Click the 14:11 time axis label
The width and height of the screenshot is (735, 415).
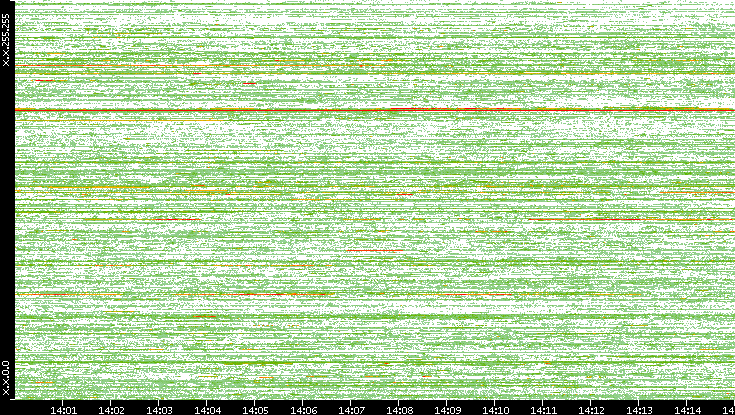[543, 410]
